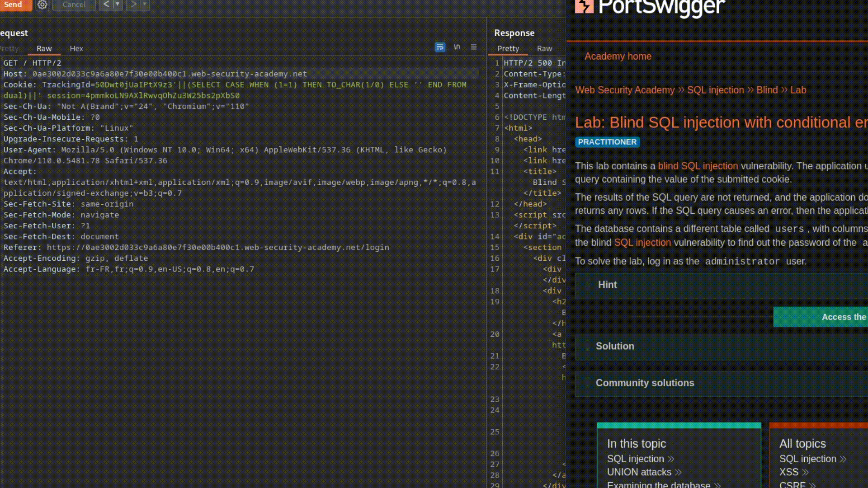This screenshot has width=868, height=488.
Task: Switch request view to Hex tab
Action: click(x=76, y=48)
